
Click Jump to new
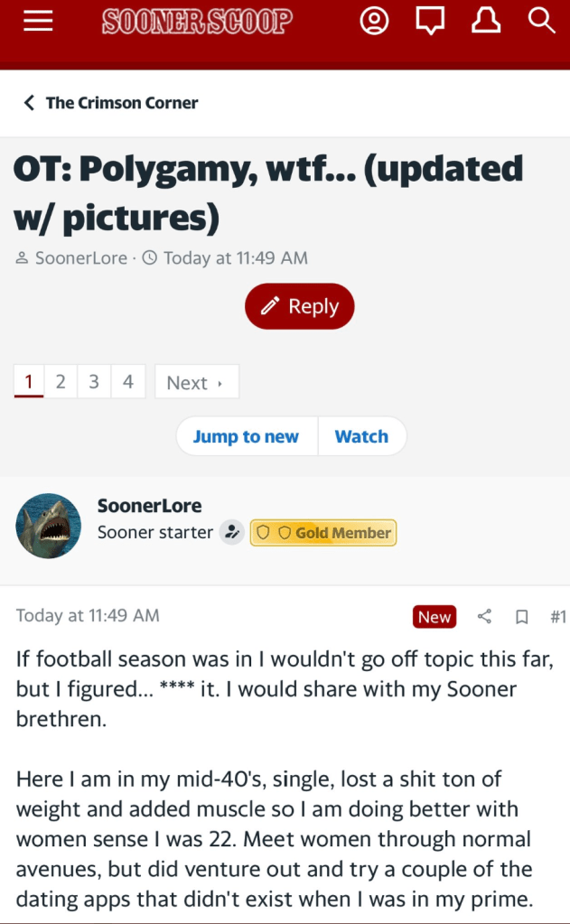246,436
